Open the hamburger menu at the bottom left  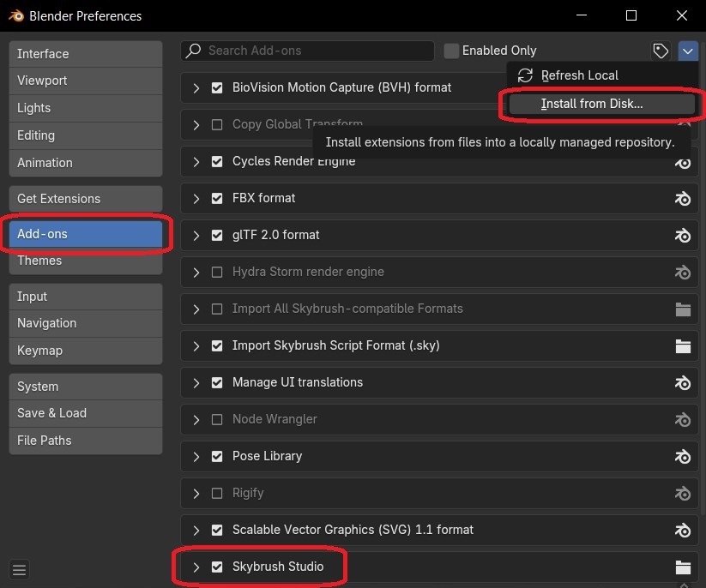pyautogui.click(x=19, y=569)
